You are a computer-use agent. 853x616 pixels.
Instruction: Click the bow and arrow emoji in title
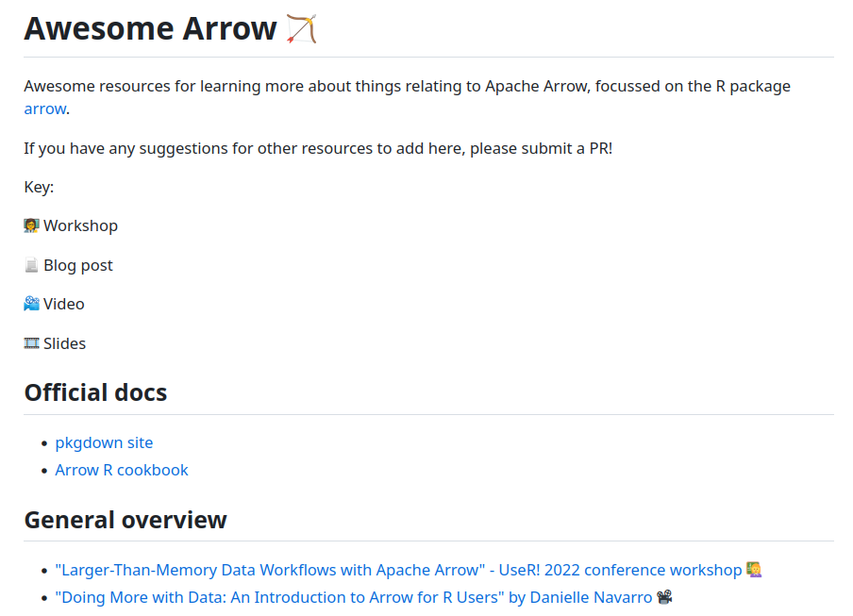coord(302,29)
